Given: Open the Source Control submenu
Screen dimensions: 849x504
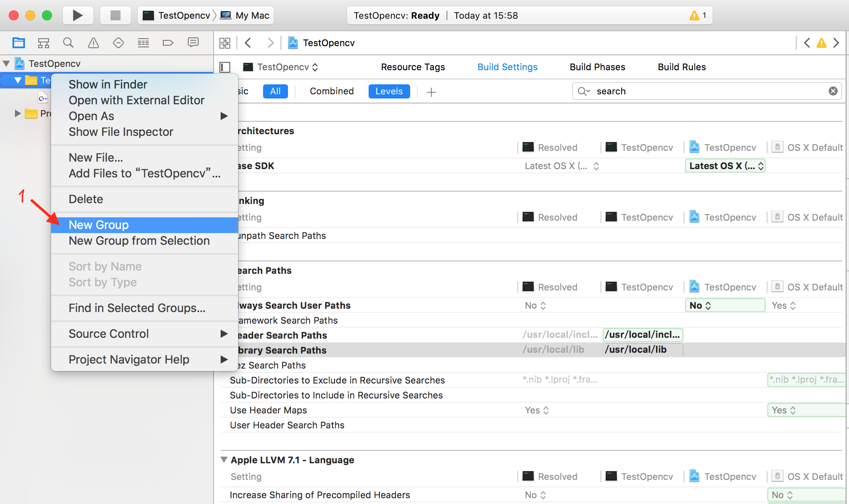Looking at the screenshot, I should [x=145, y=334].
